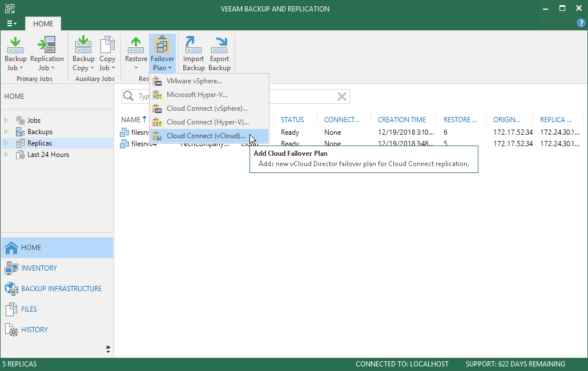The image size is (588, 371).
Task: Click the filesrv04 replica row icon
Action: [124, 143]
